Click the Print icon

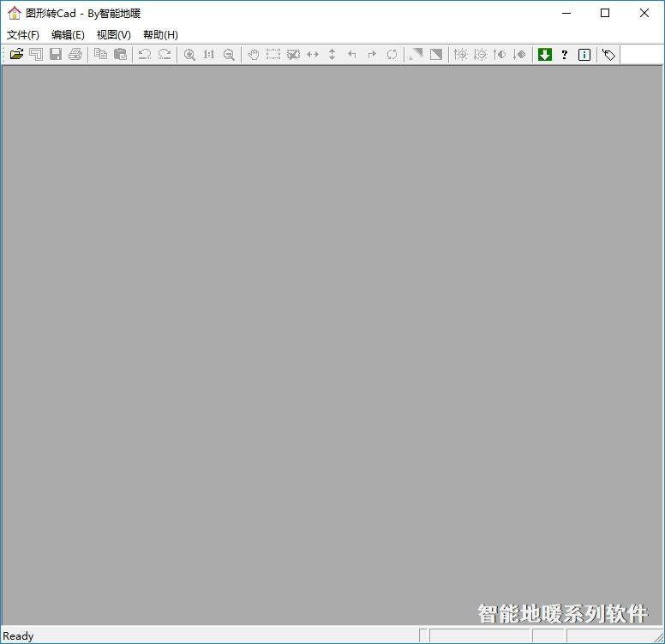[x=75, y=54]
